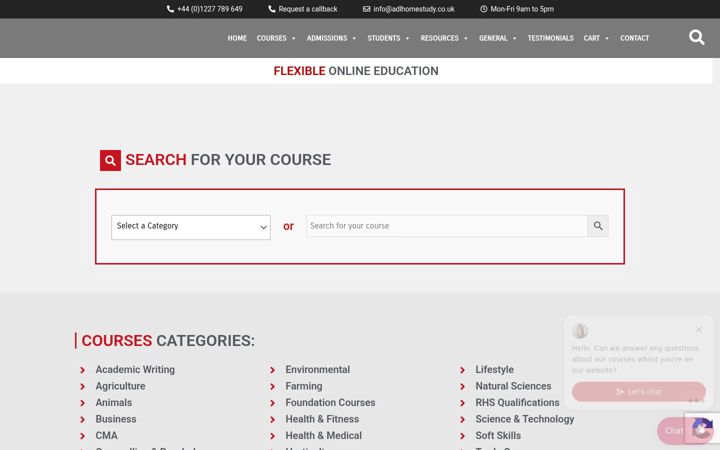The width and height of the screenshot is (720, 450).
Task: Click the Mon-Fri 9am to 5pm text
Action: 522,9
